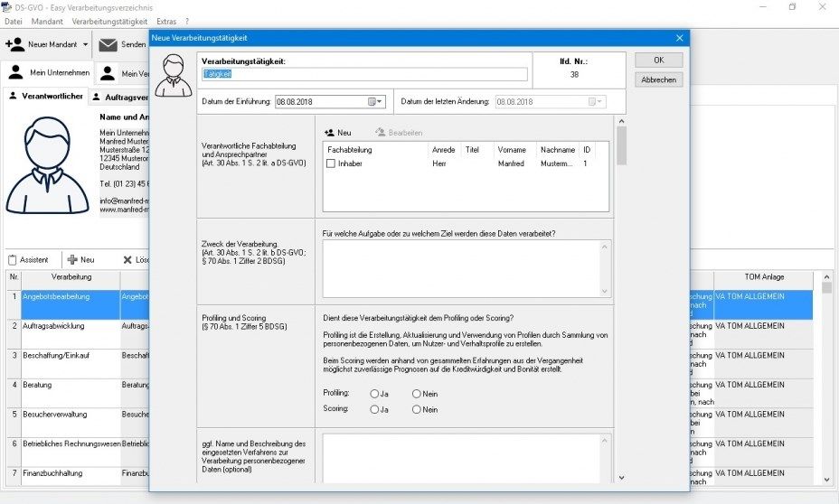The height and width of the screenshot is (504, 839).
Task: Click the Assistent clipboard icon
Action: tap(13, 260)
